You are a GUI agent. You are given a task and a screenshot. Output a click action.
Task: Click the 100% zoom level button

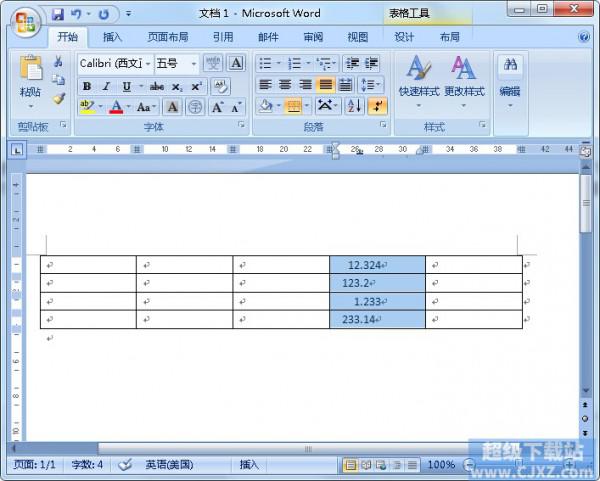[x=441, y=465]
